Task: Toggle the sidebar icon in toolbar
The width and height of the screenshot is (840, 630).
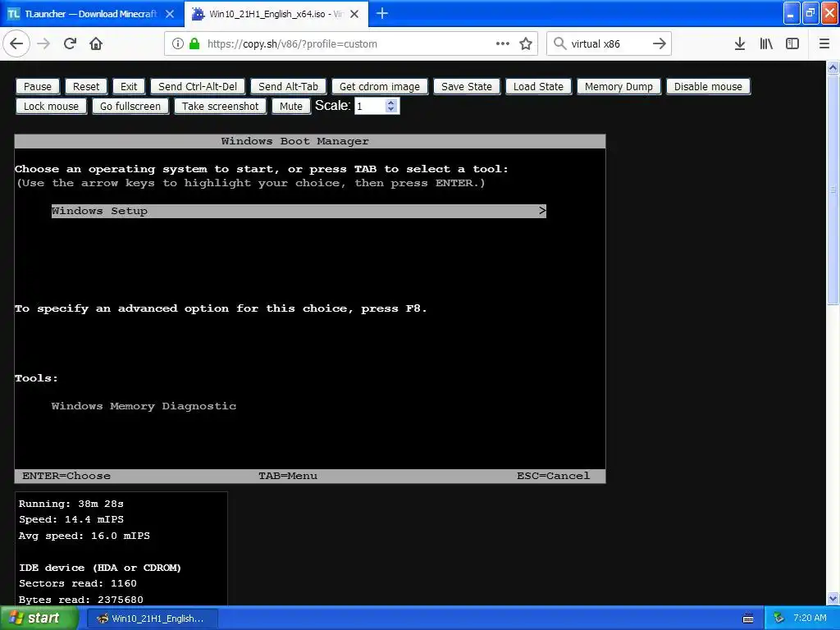Action: (792, 43)
